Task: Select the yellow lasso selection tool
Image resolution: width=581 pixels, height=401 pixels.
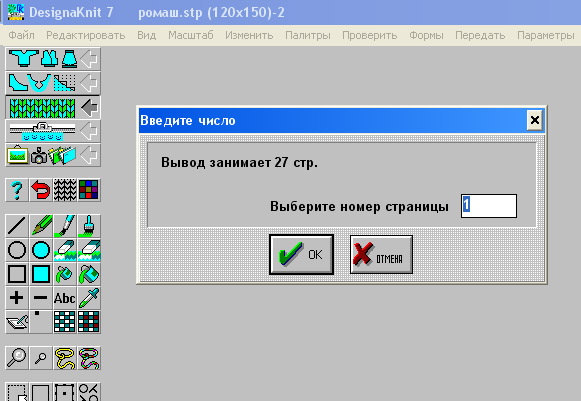Action: pyautogui.click(x=65, y=358)
